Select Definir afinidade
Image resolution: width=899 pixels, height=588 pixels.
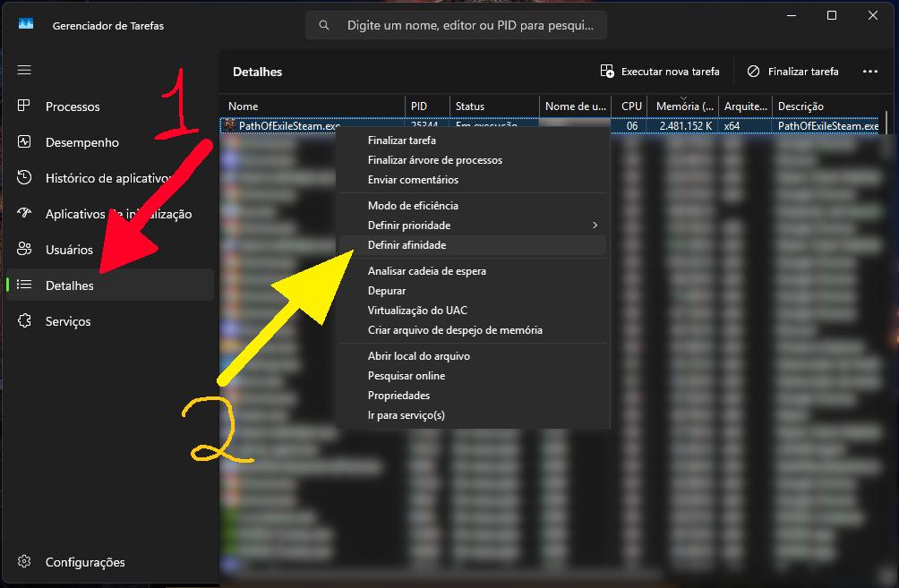pos(473,244)
